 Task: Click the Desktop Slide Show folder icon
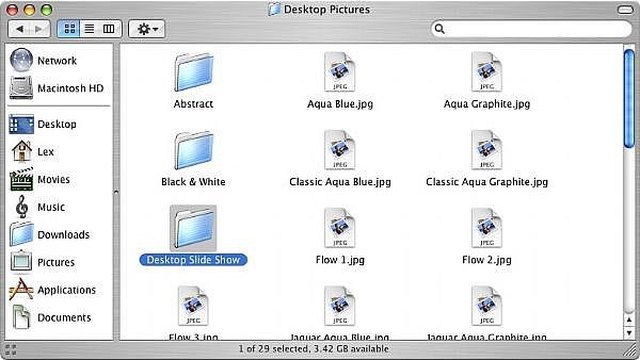click(193, 229)
